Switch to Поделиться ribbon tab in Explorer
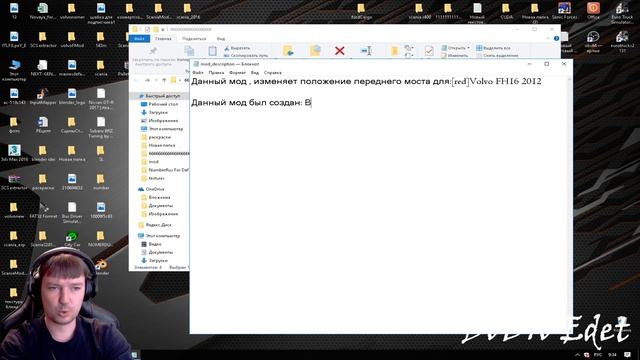The image size is (640, 360). [x=194, y=39]
